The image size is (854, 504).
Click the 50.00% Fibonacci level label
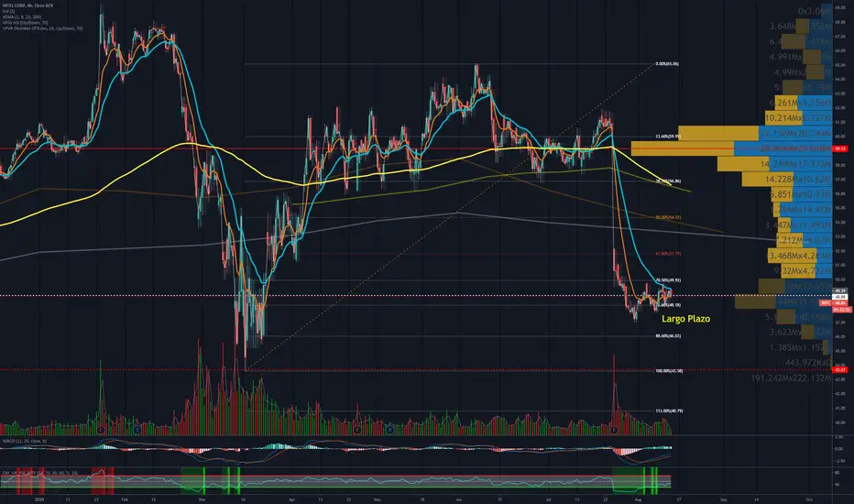[668, 217]
